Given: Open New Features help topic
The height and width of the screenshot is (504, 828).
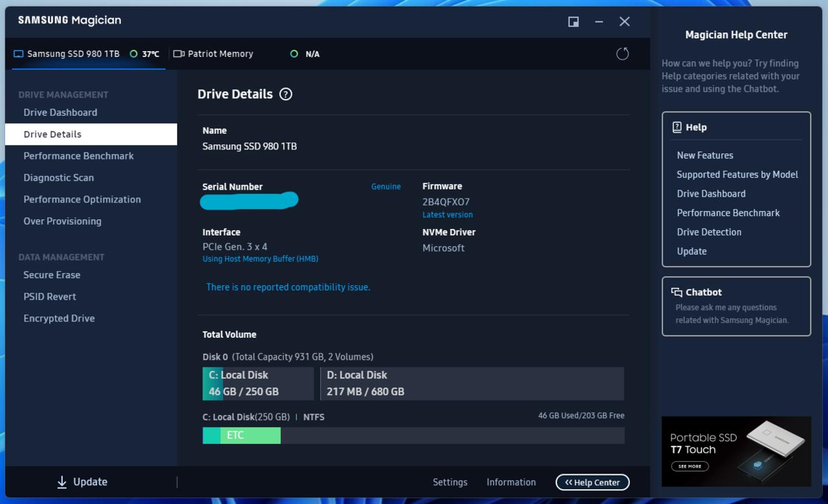Looking at the screenshot, I should (705, 156).
